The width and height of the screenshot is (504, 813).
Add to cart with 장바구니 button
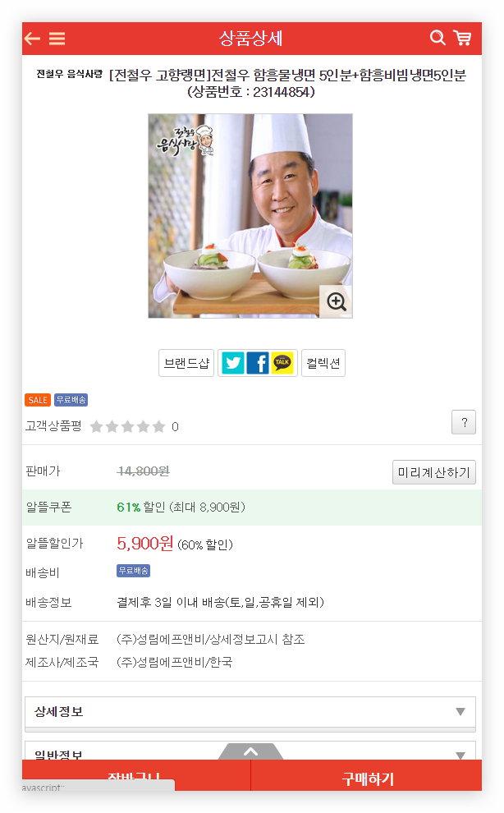[136, 776]
